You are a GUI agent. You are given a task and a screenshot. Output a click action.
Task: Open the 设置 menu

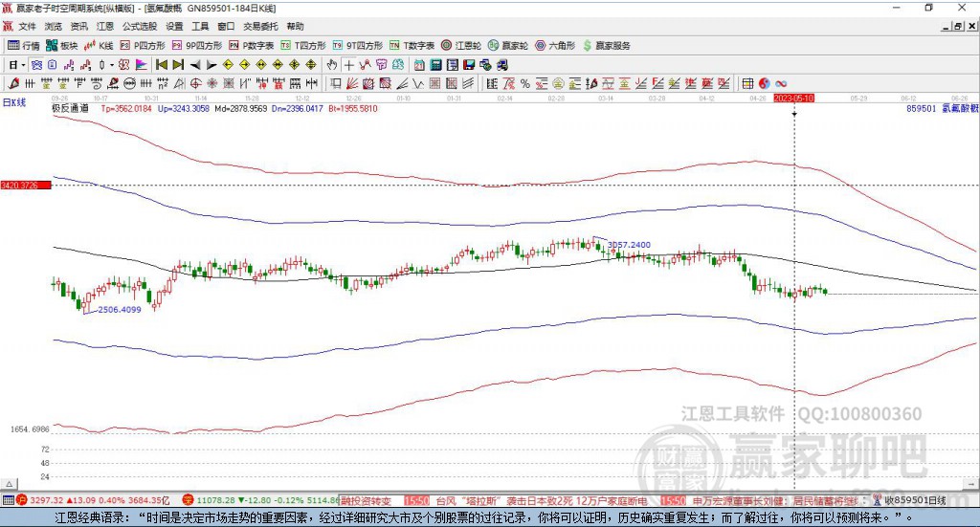(174, 26)
